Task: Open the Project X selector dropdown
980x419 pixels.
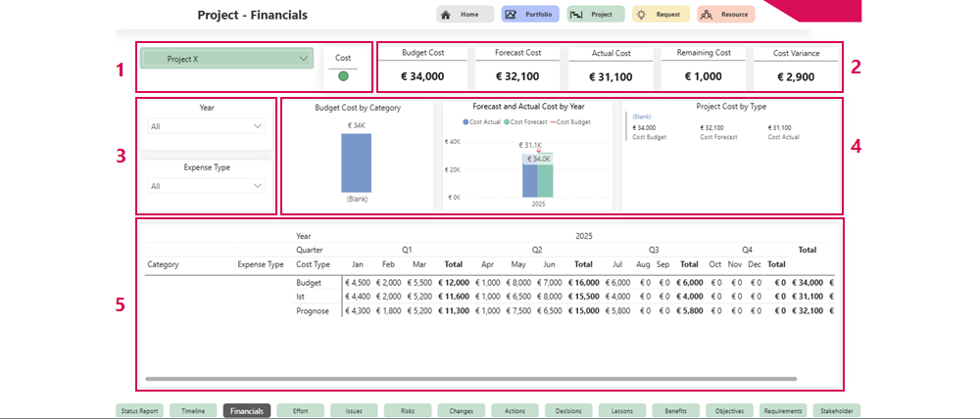Action: pyautogui.click(x=226, y=59)
